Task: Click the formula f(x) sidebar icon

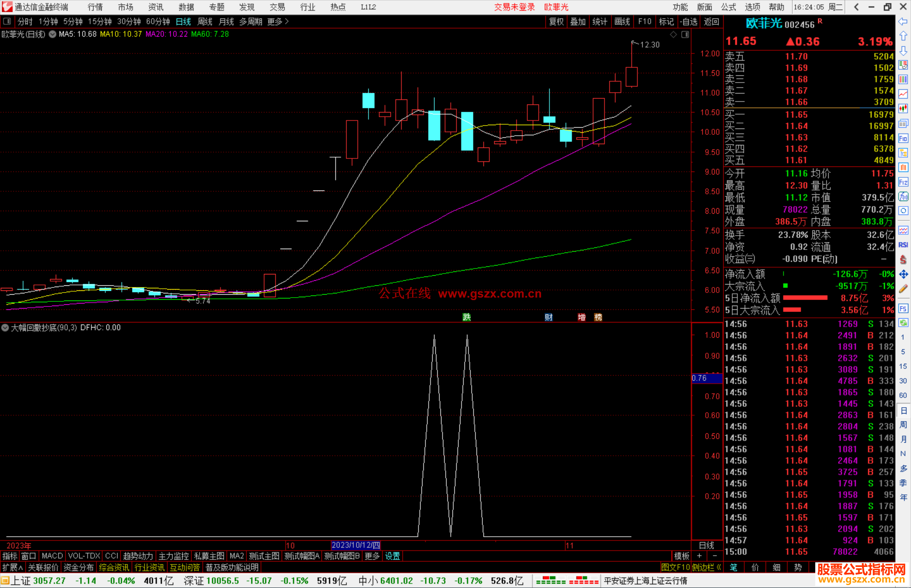Action: click(903, 196)
